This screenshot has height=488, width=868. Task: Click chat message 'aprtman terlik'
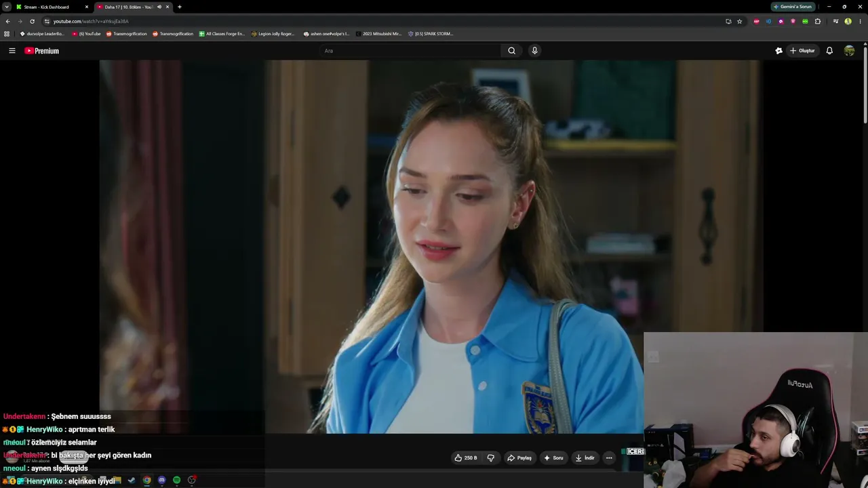point(92,430)
